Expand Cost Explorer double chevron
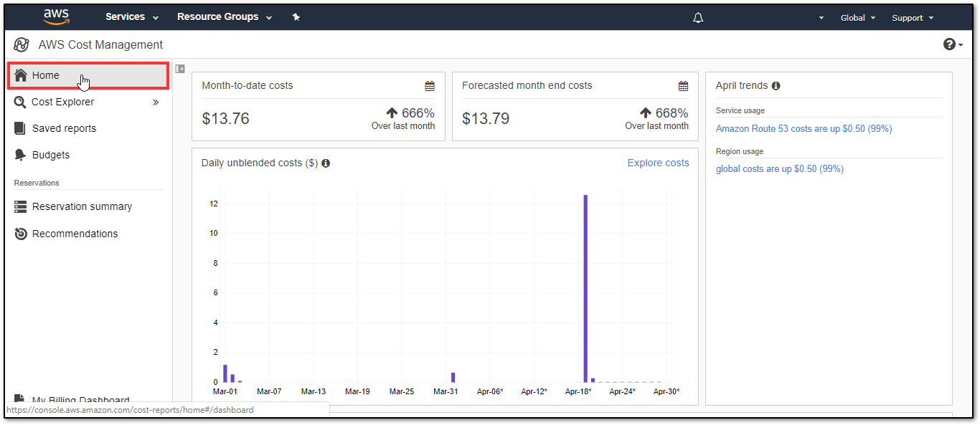 pyautogui.click(x=156, y=102)
